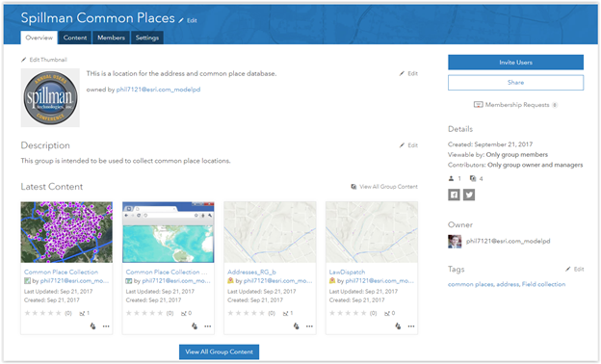
Task: Click View All Group Content link above cards
Action: click(x=384, y=187)
